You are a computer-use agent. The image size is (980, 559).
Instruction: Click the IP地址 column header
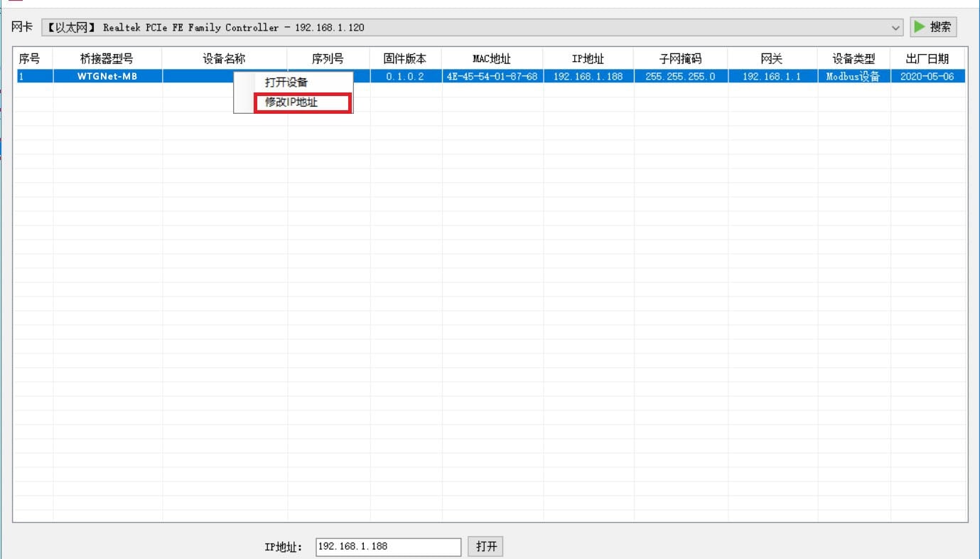[x=588, y=59]
